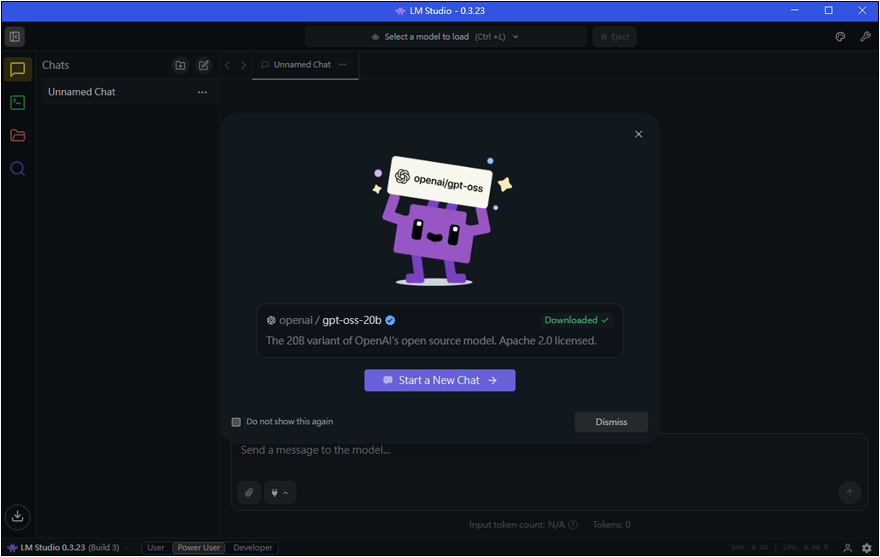Open the Select a model to load dropdown
Viewport: 880px width, 557px height.
[446, 36]
